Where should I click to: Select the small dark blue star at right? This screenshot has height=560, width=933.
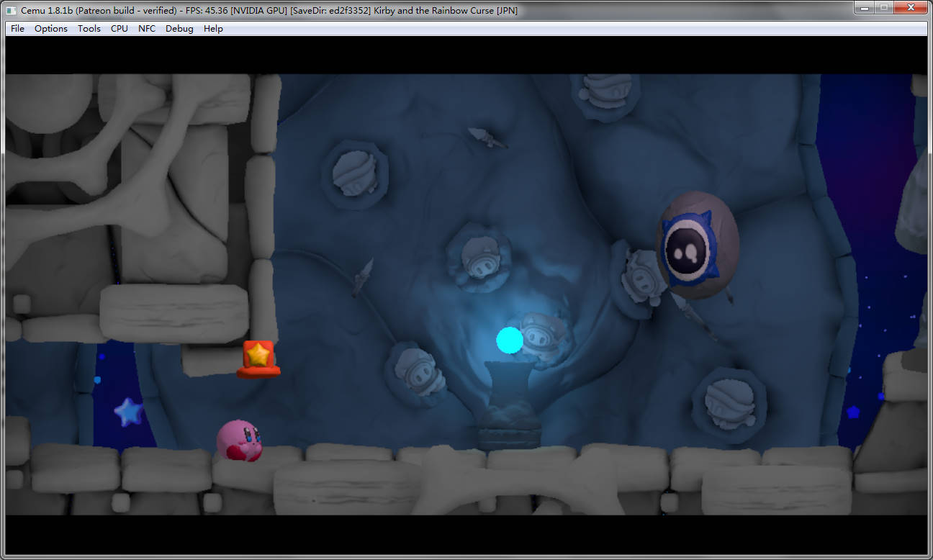pos(853,412)
